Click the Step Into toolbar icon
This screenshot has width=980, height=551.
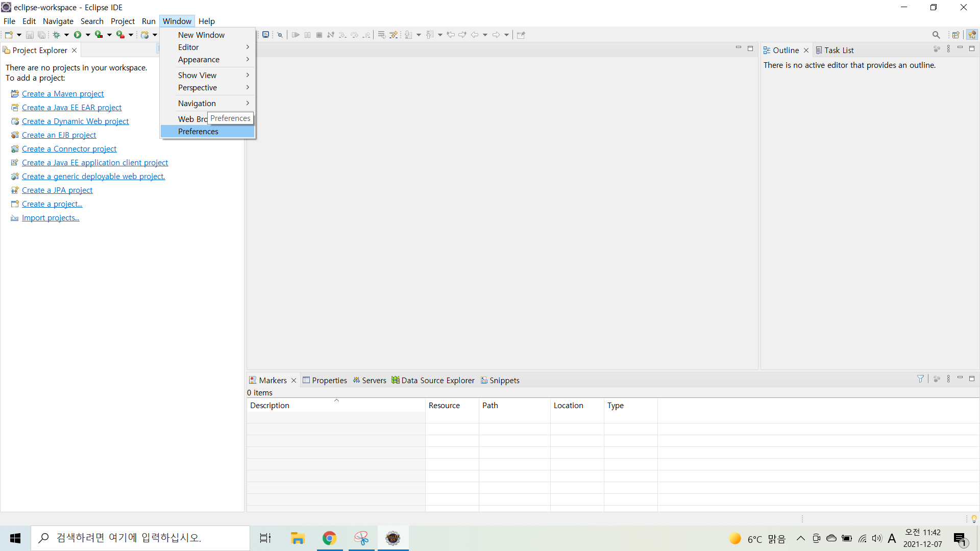click(342, 35)
